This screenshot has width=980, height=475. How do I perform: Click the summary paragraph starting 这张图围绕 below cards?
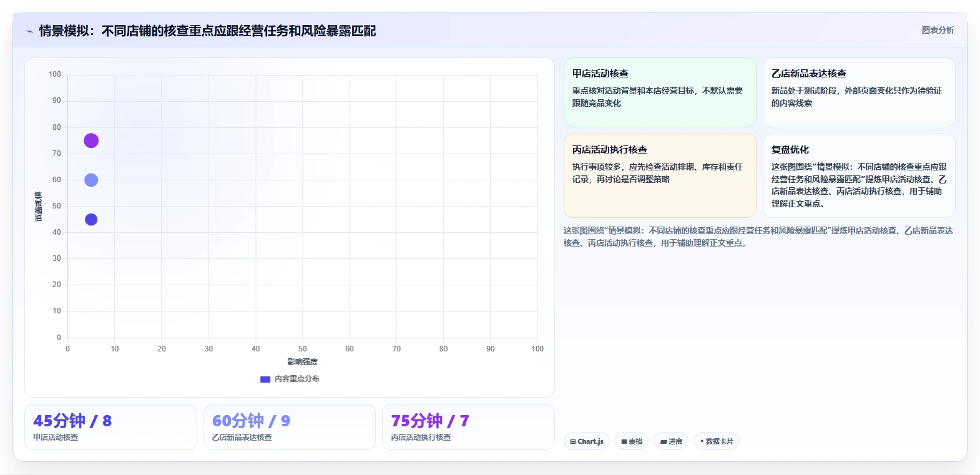758,237
